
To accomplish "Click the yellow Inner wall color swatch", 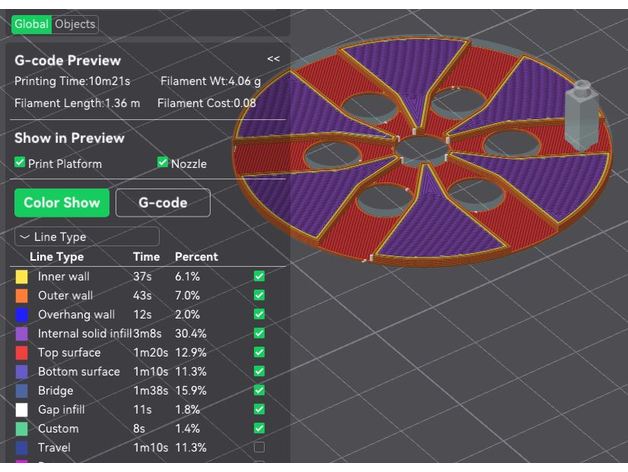I will [21, 276].
